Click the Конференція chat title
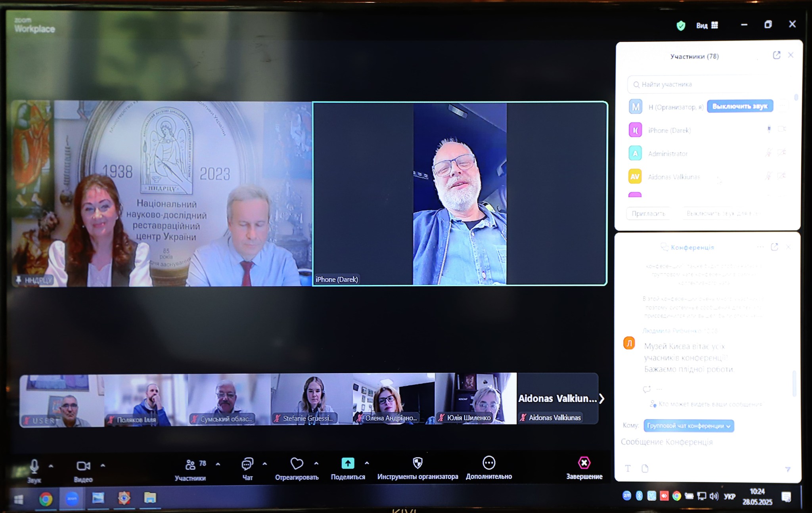Image resolution: width=812 pixels, height=513 pixels. pos(692,247)
